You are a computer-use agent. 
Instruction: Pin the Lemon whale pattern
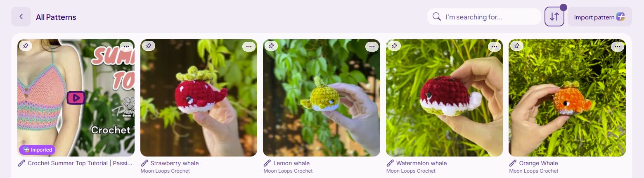[x=271, y=46]
